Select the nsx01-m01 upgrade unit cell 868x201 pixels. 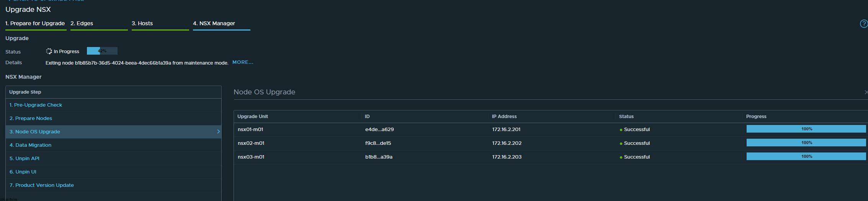(250, 130)
